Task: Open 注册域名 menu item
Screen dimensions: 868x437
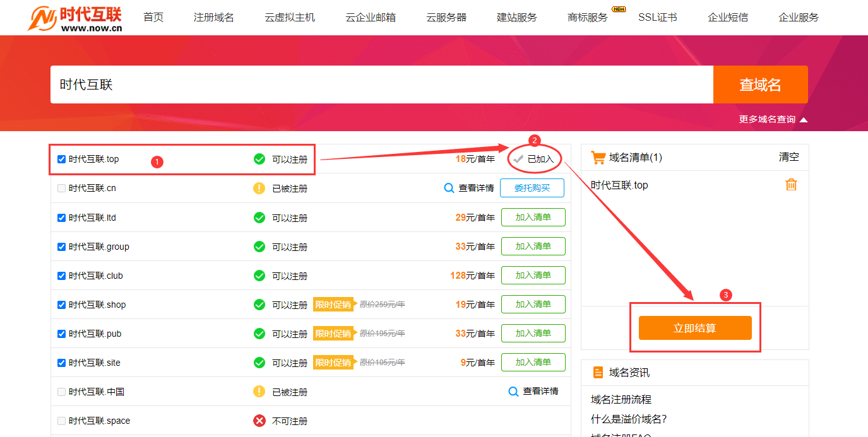Action: [x=214, y=17]
